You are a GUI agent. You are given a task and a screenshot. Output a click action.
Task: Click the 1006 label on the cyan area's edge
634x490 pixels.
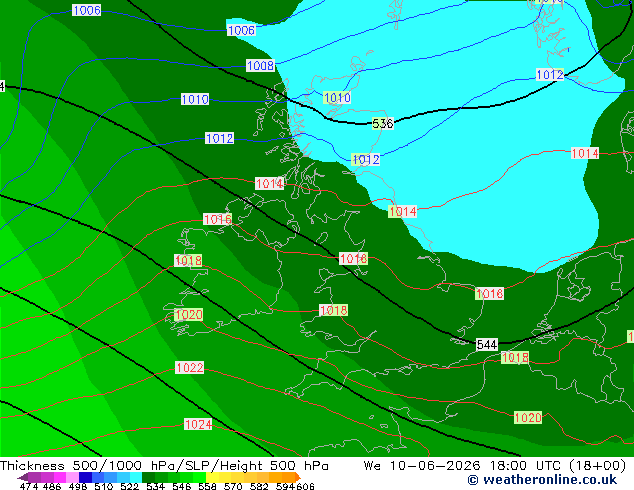click(241, 30)
